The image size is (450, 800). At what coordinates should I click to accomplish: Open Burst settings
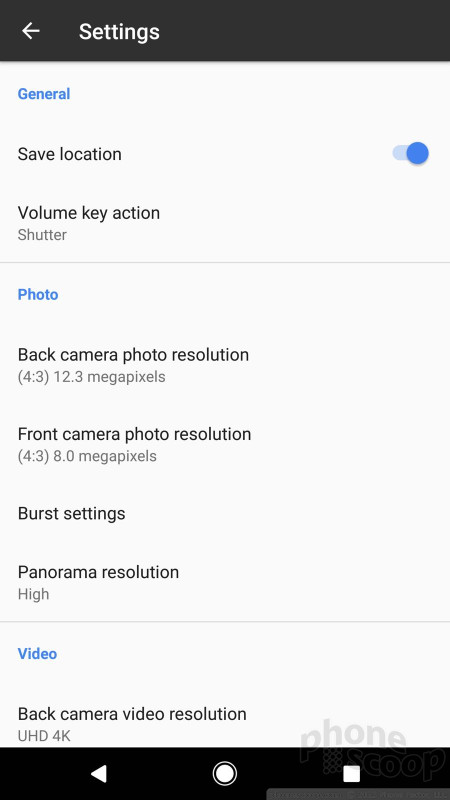point(225,513)
